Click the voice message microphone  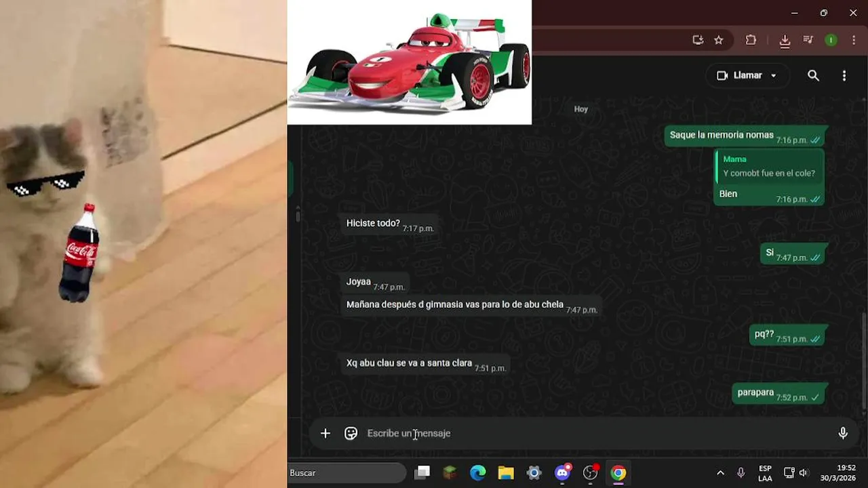(x=843, y=433)
